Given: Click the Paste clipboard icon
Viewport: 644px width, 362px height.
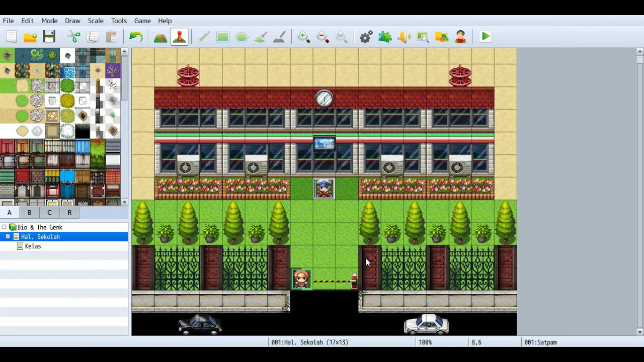Looking at the screenshot, I should click(112, 37).
